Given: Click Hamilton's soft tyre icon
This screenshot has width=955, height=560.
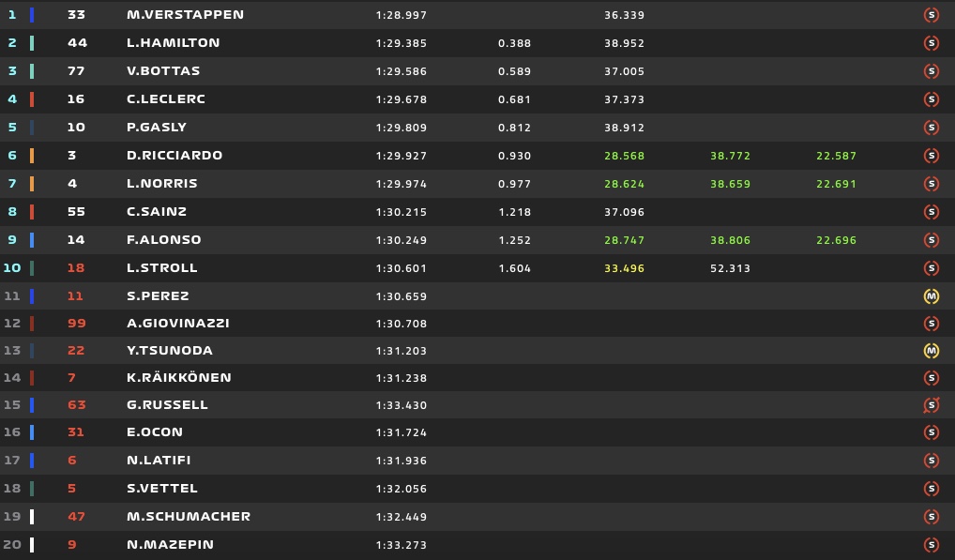Looking at the screenshot, I should (931, 43).
